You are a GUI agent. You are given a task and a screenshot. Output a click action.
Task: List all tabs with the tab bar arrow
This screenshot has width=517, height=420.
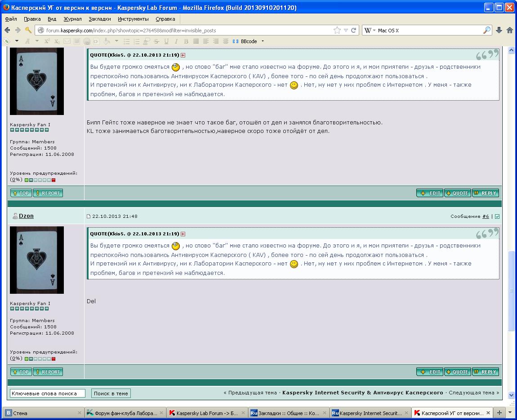[x=510, y=412]
